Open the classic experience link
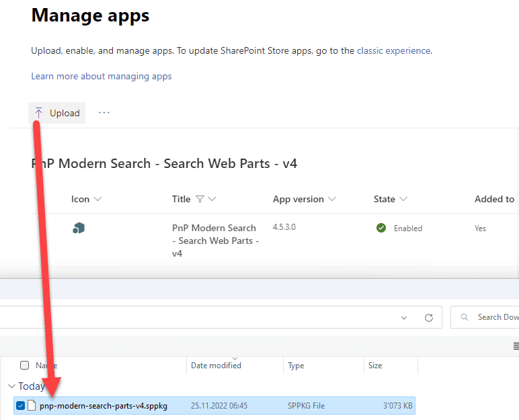The height and width of the screenshot is (420, 519). click(x=393, y=50)
